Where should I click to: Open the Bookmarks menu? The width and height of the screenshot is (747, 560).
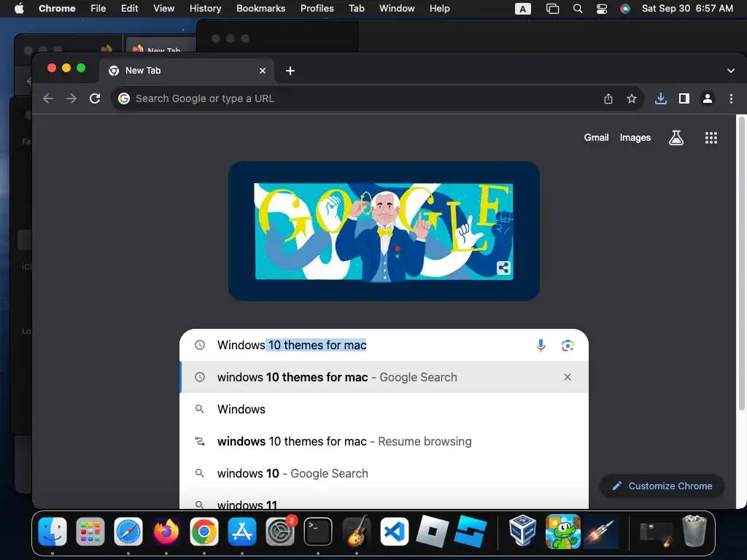click(260, 9)
